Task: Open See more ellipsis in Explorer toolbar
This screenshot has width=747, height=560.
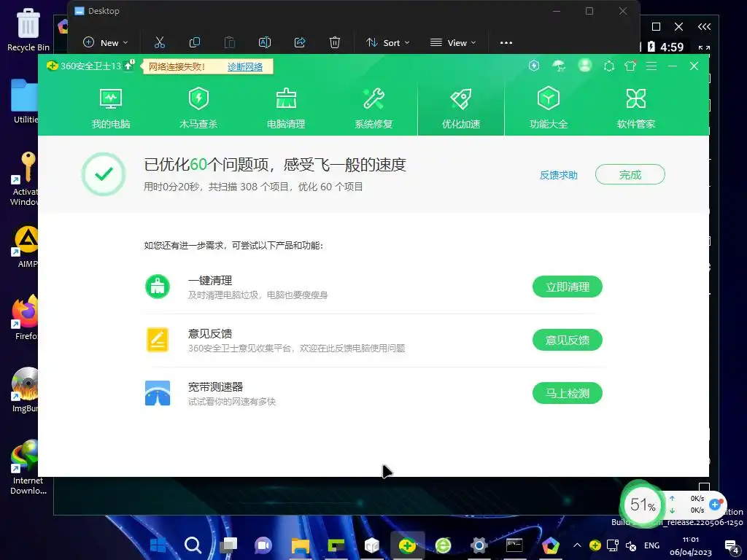Action: click(506, 43)
